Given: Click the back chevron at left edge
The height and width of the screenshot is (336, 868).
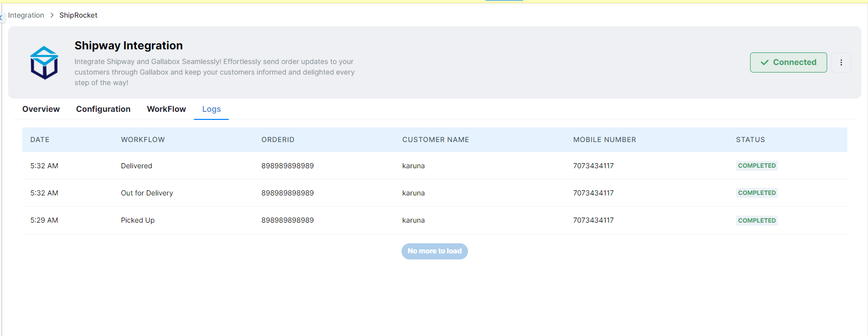Looking at the screenshot, I should (2, 17).
